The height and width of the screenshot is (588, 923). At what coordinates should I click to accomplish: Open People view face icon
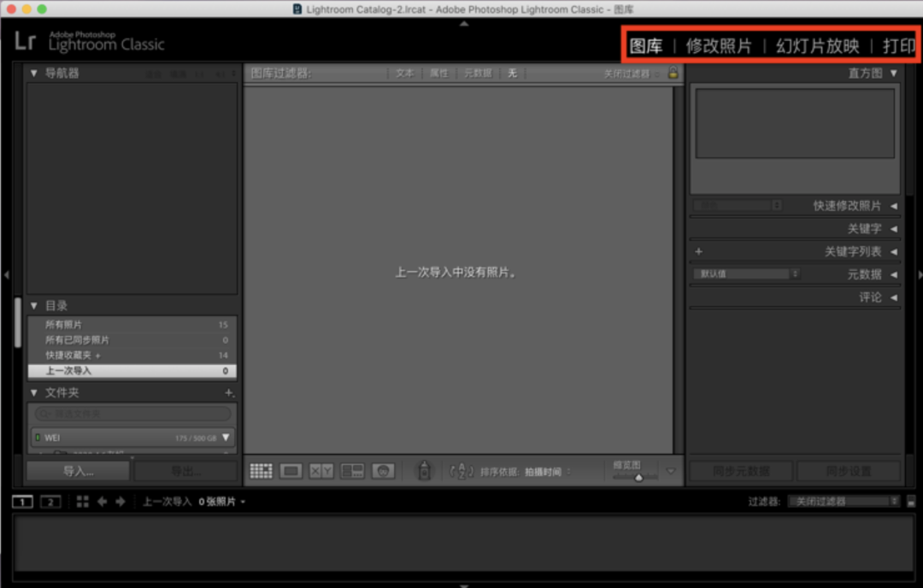coord(383,471)
